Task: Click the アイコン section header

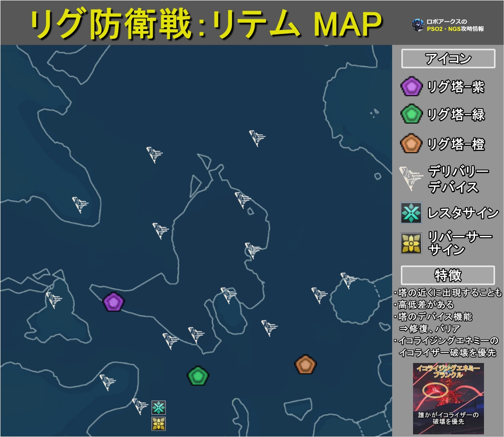Action: coord(448,58)
